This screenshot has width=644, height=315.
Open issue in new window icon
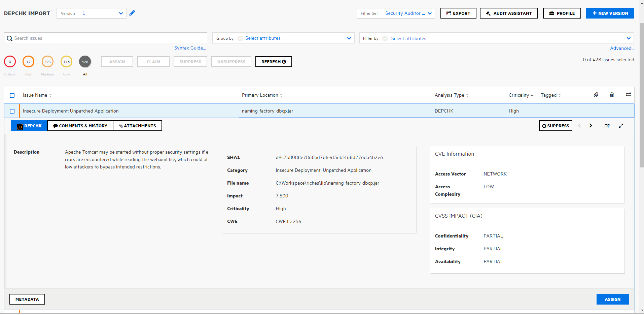pyautogui.click(x=607, y=126)
